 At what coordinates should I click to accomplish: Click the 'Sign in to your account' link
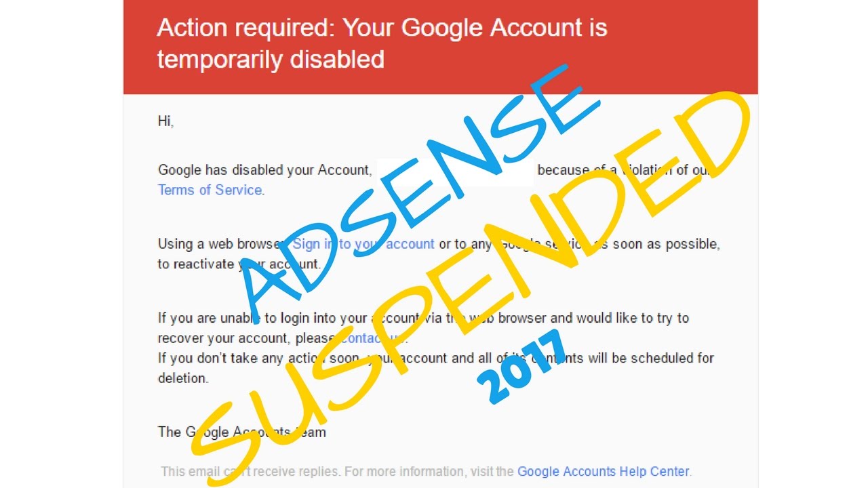(363, 244)
